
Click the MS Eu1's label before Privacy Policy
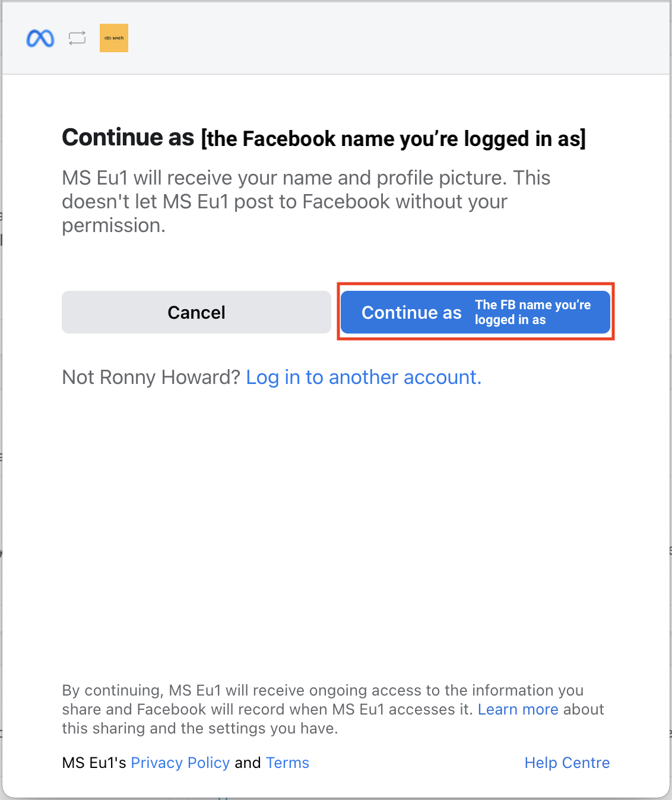pos(94,763)
